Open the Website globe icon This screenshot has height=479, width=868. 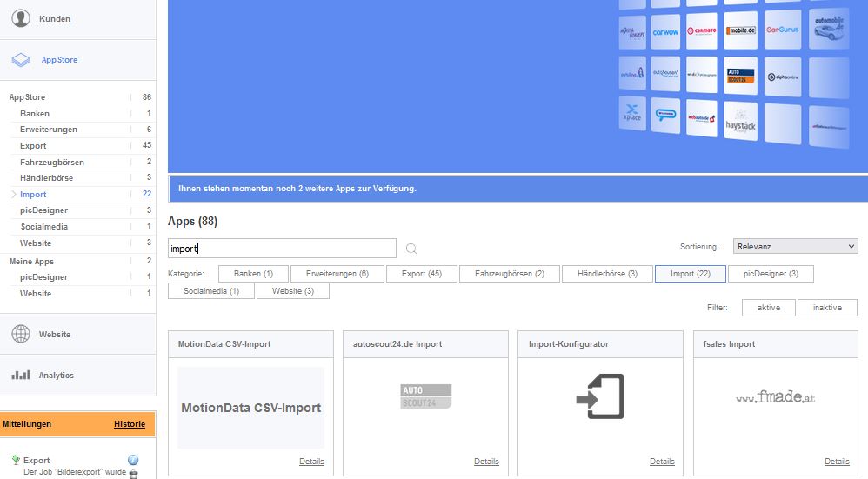(x=21, y=334)
